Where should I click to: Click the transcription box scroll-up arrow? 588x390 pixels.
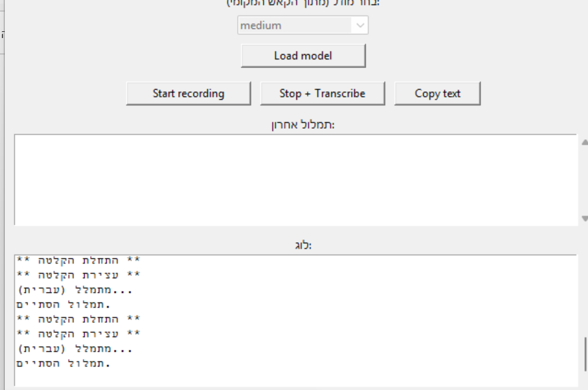tap(584, 142)
